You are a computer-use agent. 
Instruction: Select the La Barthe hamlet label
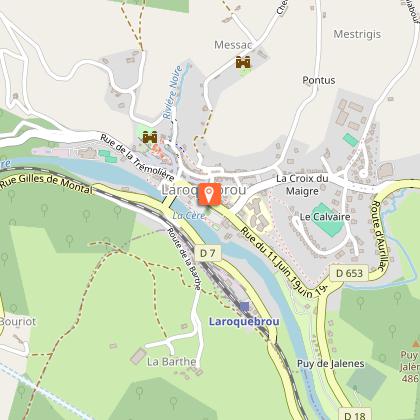click(x=171, y=362)
